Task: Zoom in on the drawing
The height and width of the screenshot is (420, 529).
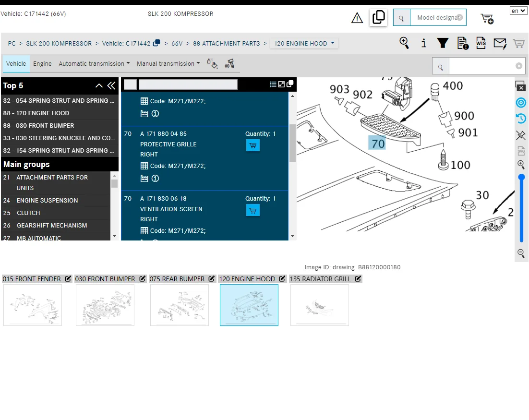Action: pos(521,165)
